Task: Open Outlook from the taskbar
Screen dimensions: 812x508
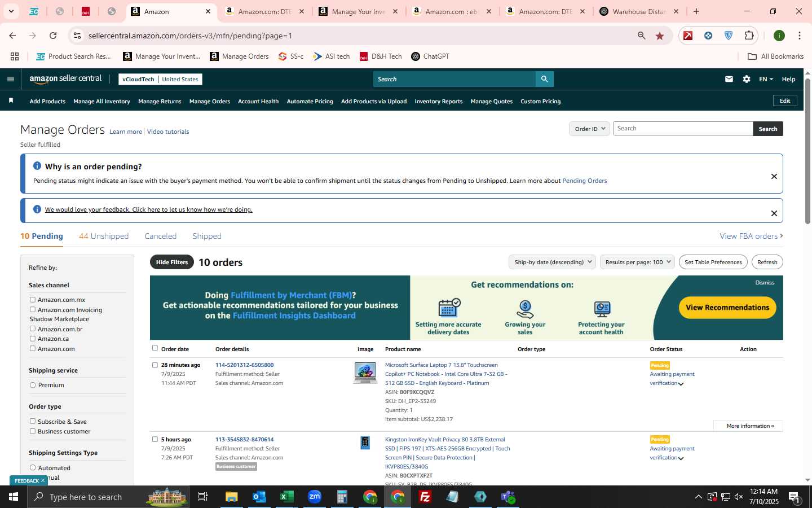Action: pos(259,497)
